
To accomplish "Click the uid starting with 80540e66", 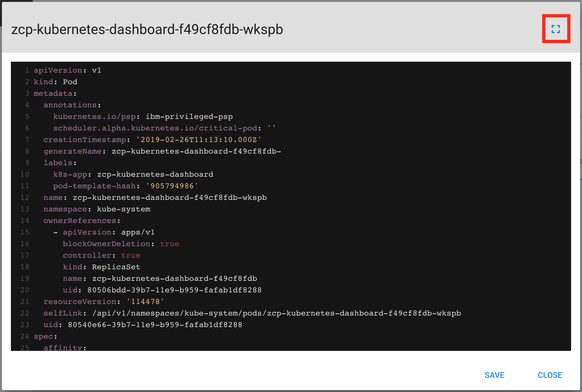I will point(155,325).
